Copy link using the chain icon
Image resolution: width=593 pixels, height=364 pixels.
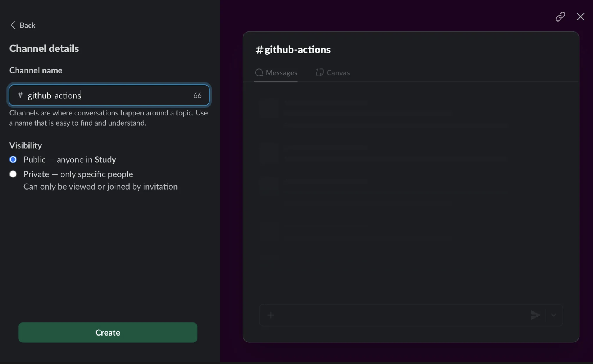click(x=560, y=17)
